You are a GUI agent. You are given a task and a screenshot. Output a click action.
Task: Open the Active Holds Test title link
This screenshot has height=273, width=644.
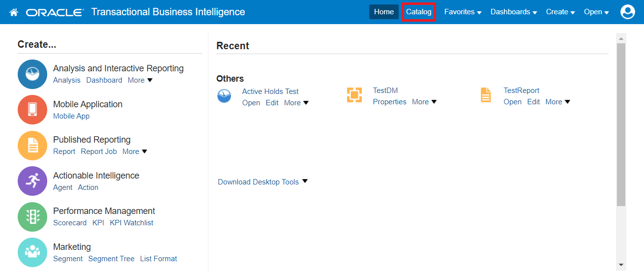click(x=270, y=91)
